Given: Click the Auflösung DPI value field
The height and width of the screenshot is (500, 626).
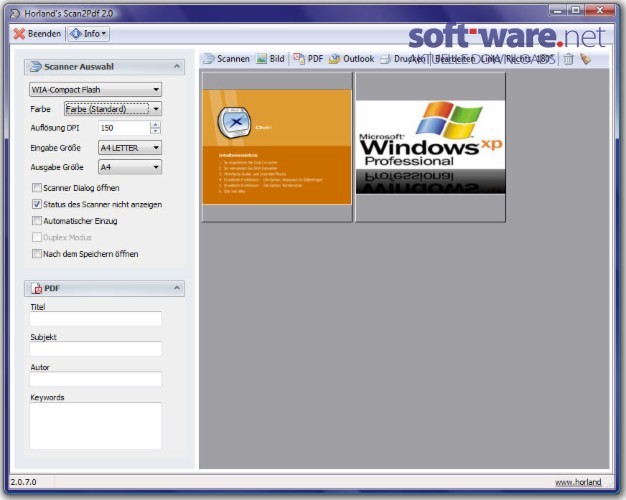Looking at the screenshot, I should [x=124, y=128].
